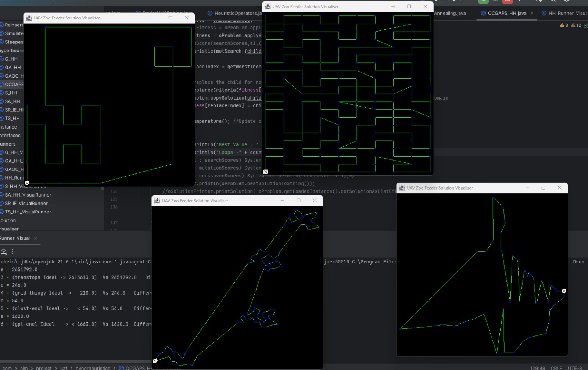Switch to the HeuristicOperators.java tab
The height and width of the screenshot is (370, 588).
pos(236,13)
